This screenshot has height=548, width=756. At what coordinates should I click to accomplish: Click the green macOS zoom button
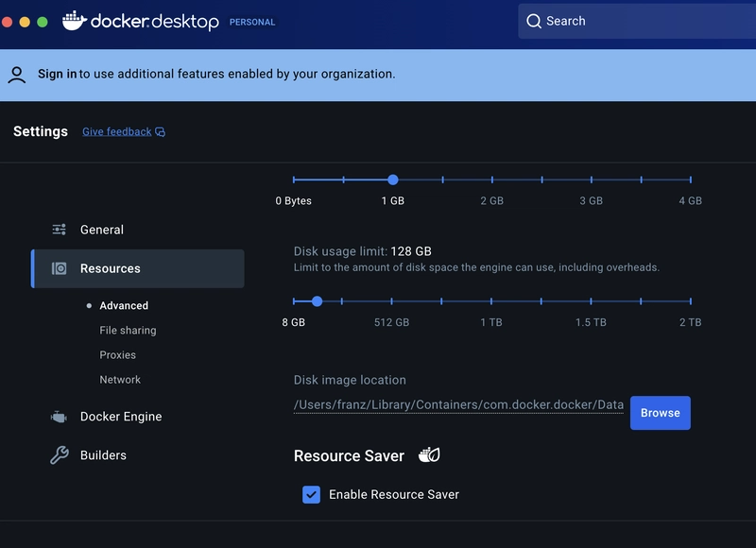pyautogui.click(x=43, y=22)
